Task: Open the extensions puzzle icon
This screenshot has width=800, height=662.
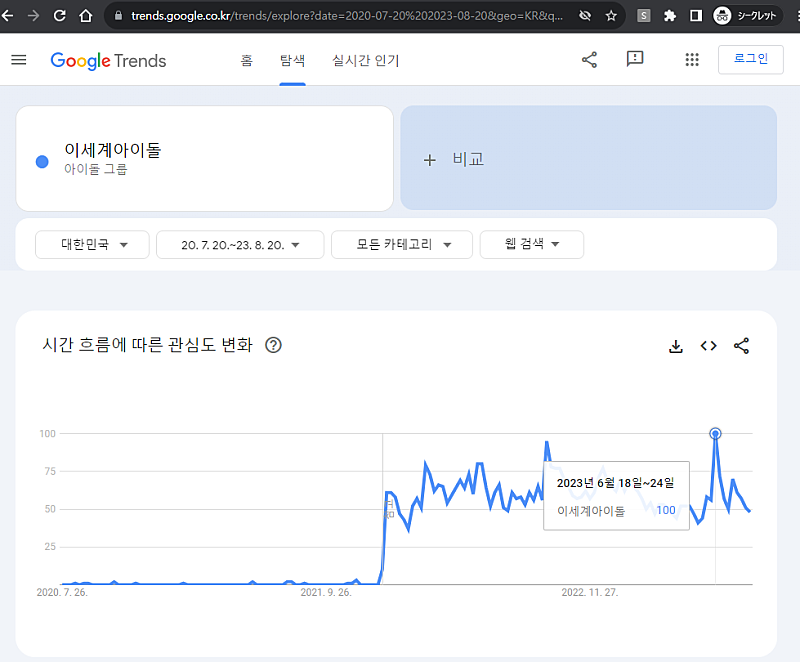Action: (x=670, y=16)
